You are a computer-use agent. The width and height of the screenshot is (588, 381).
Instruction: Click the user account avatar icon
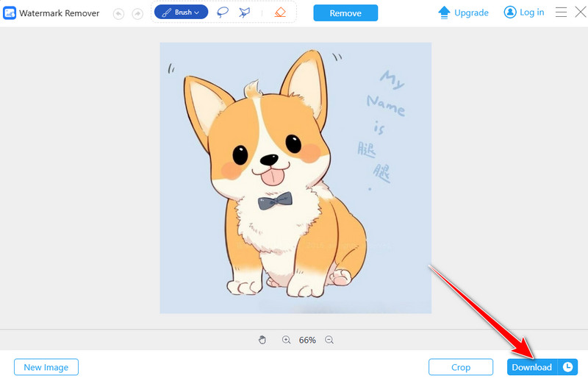click(509, 13)
